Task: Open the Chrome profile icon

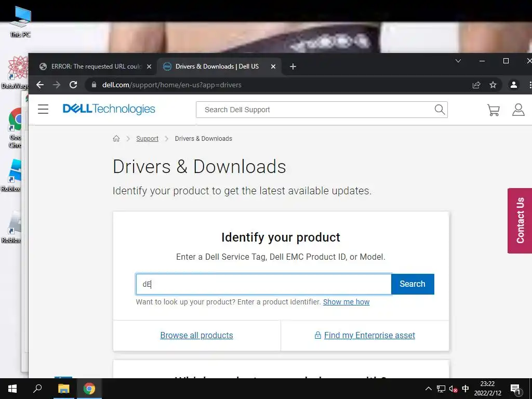Action: (x=514, y=85)
